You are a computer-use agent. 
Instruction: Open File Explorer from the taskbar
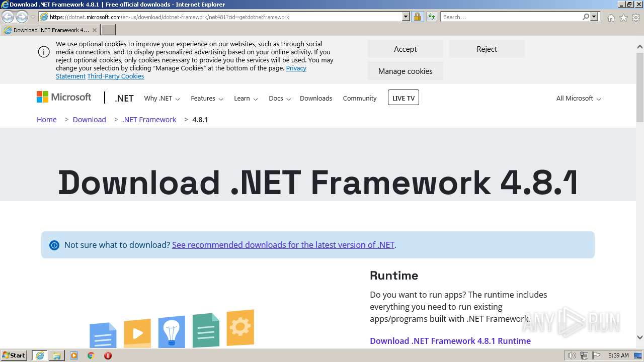(x=57, y=355)
